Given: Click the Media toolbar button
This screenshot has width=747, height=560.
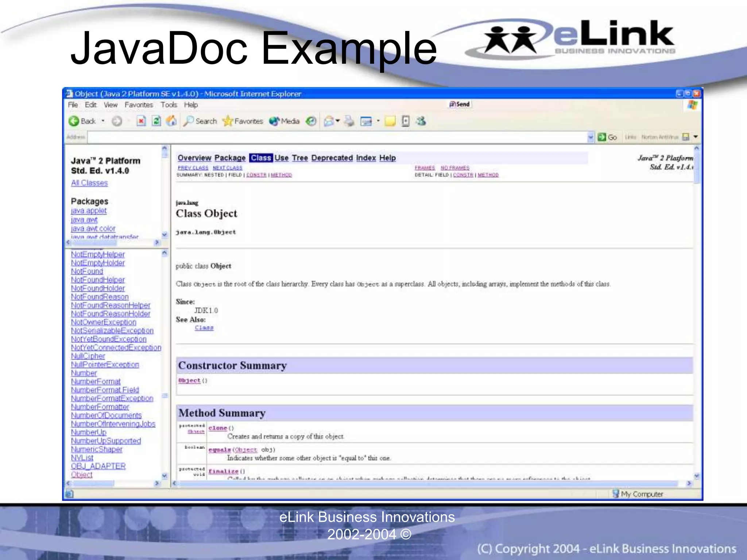Looking at the screenshot, I should click(284, 121).
